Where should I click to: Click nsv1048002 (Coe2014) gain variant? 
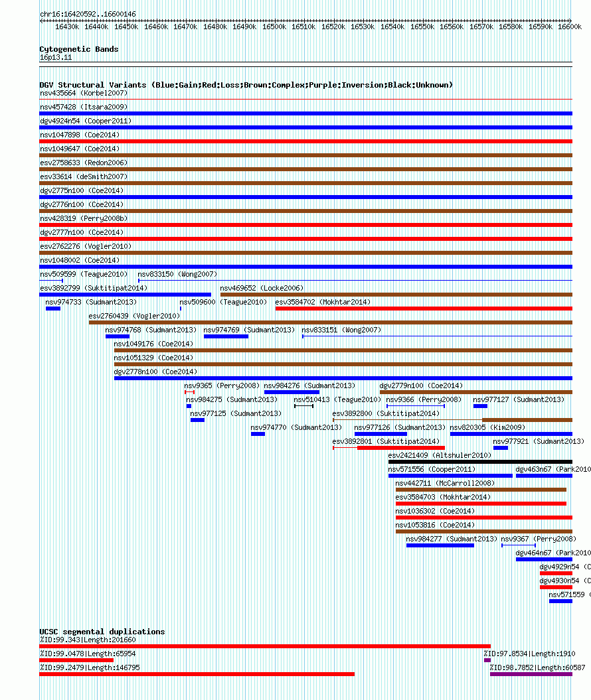tap(80, 260)
